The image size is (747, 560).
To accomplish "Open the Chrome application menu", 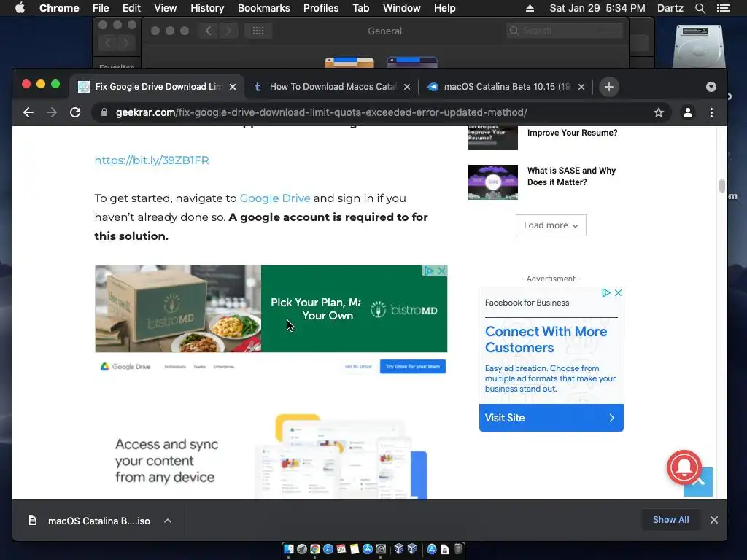I will click(x=59, y=8).
